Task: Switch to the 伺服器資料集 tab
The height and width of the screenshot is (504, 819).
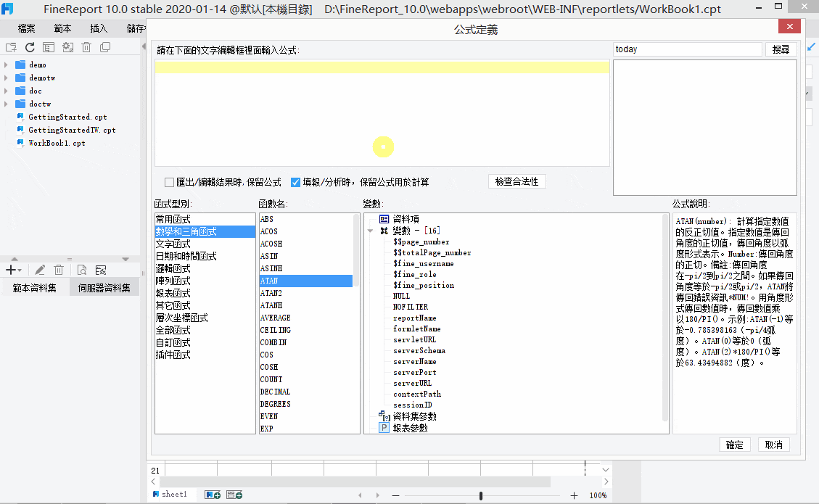Action: click(x=104, y=288)
